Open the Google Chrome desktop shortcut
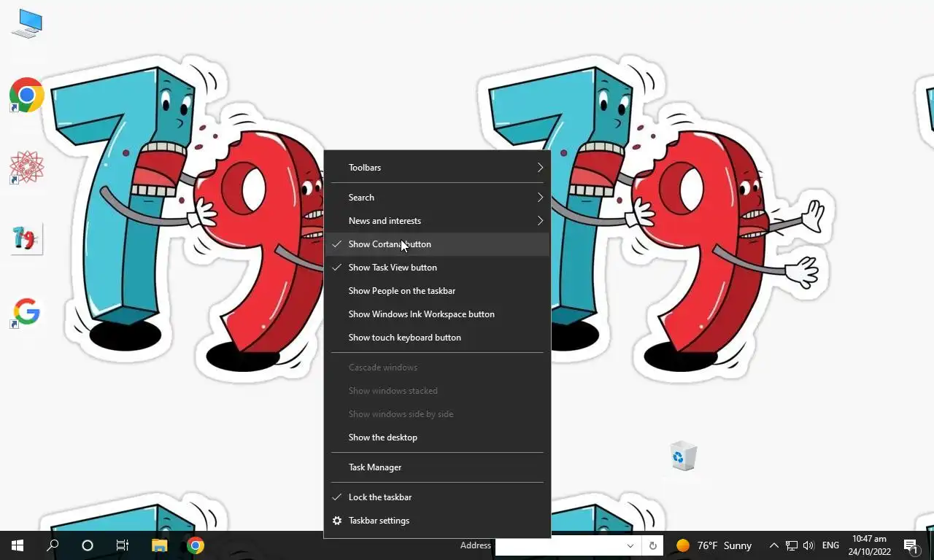Viewport: 934px width, 560px height. pos(27,96)
